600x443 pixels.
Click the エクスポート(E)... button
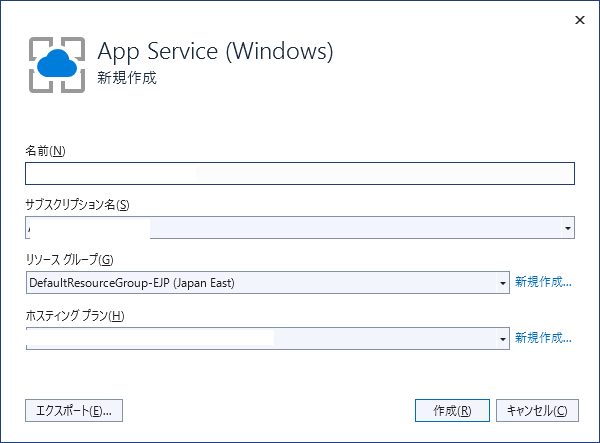74,410
